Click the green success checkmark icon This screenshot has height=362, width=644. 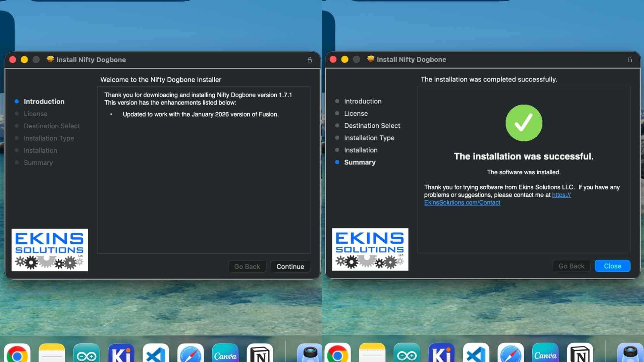pos(524,123)
